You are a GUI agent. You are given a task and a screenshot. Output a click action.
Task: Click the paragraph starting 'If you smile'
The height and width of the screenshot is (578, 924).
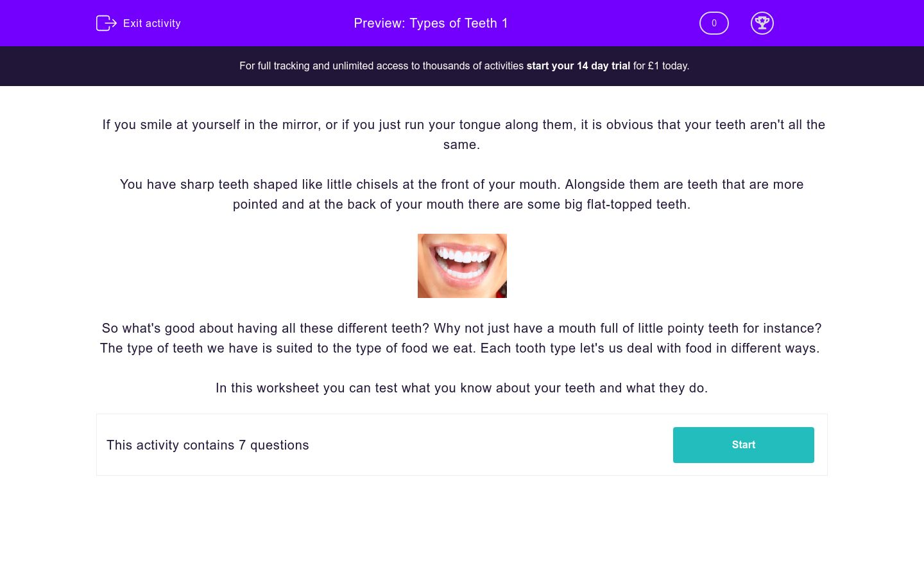(x=463, y=125)
